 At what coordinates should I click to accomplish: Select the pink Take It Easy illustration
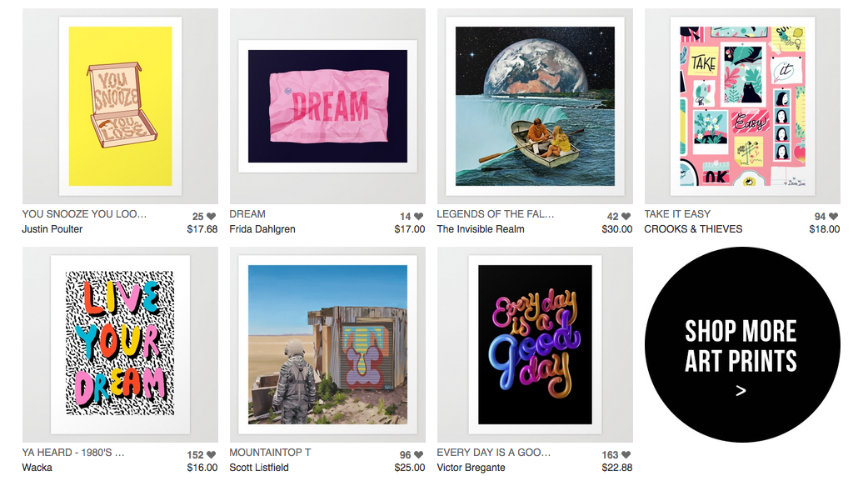[x=742, y=107]
